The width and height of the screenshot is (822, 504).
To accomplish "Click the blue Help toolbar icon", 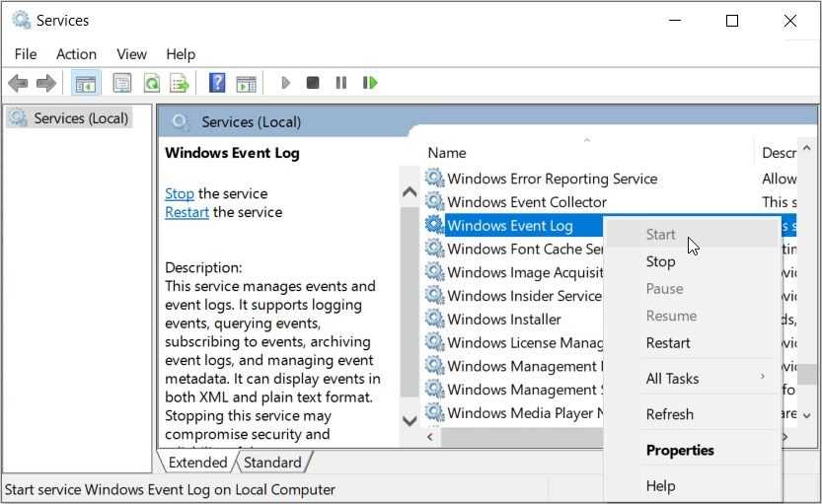I will click(217, 83).
